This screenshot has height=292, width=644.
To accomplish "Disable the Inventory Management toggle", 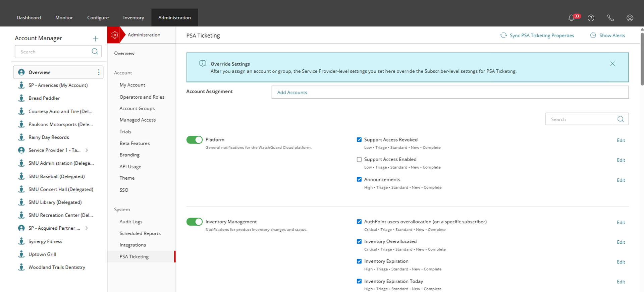I will [x=195, y=222].
